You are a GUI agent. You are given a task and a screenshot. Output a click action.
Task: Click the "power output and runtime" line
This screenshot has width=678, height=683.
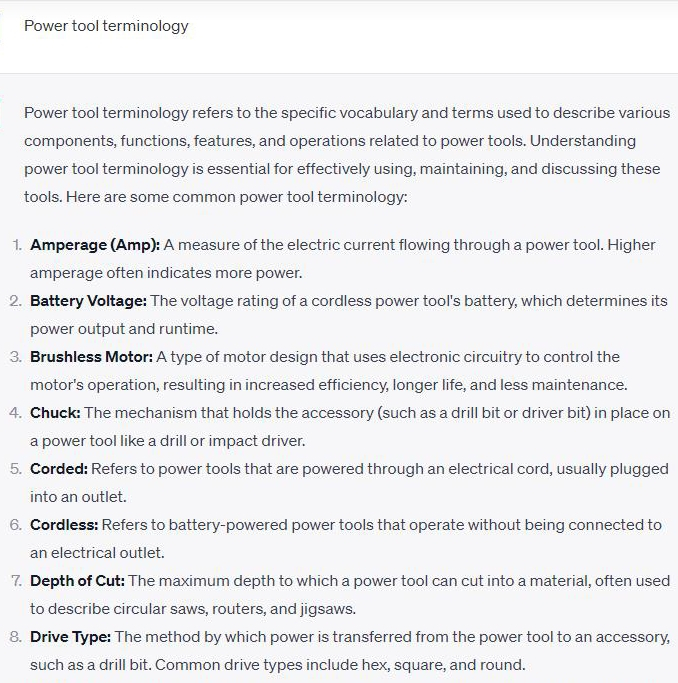tap(123, 329)
